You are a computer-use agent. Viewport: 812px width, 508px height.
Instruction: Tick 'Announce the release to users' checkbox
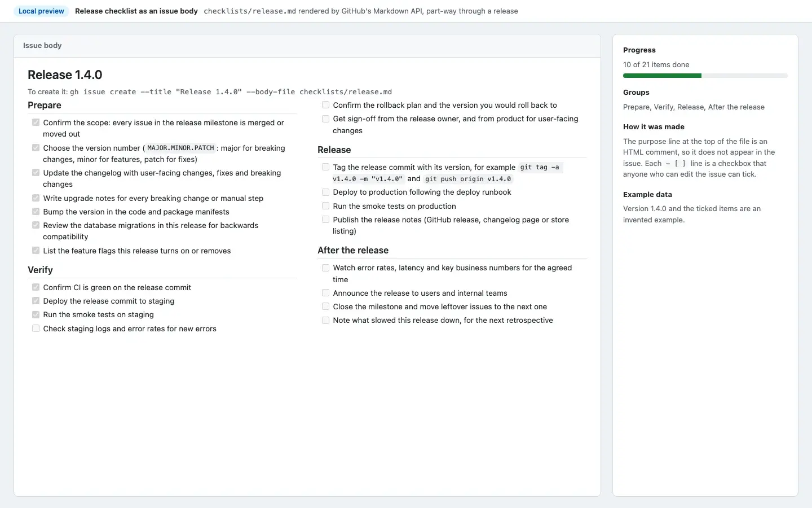pyautogui.click(x=325, y=292)
